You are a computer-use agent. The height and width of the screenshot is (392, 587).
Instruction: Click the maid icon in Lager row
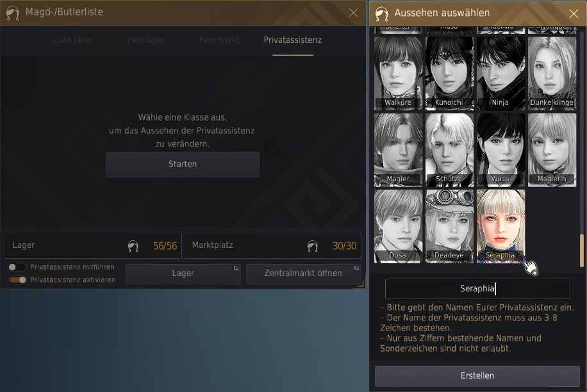[x=133, y=246]
